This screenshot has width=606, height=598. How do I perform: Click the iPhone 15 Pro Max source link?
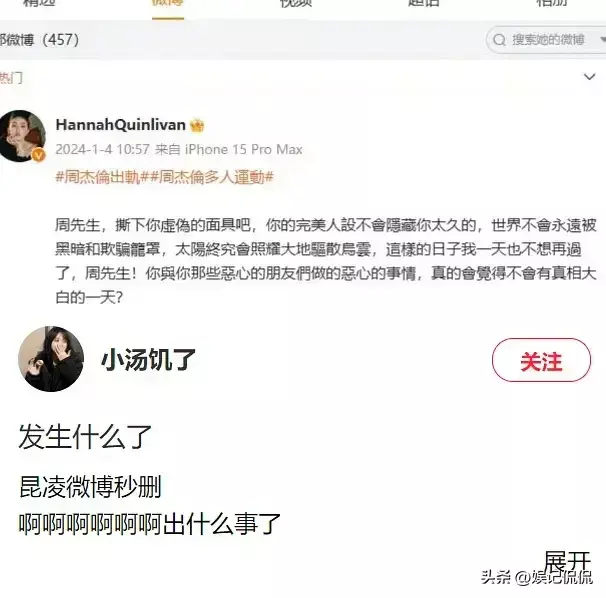coord(243,149)
